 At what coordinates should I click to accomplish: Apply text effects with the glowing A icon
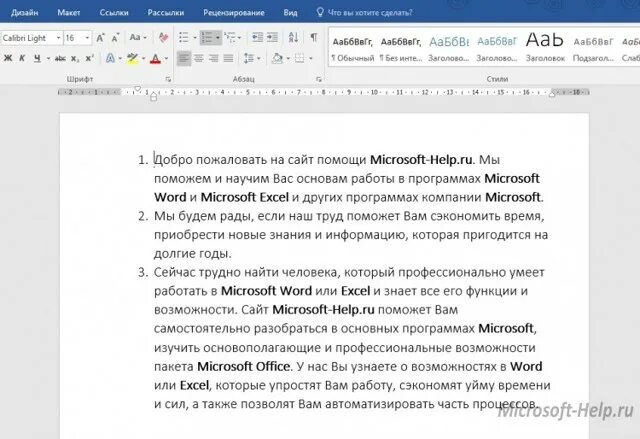click(110, 58)
